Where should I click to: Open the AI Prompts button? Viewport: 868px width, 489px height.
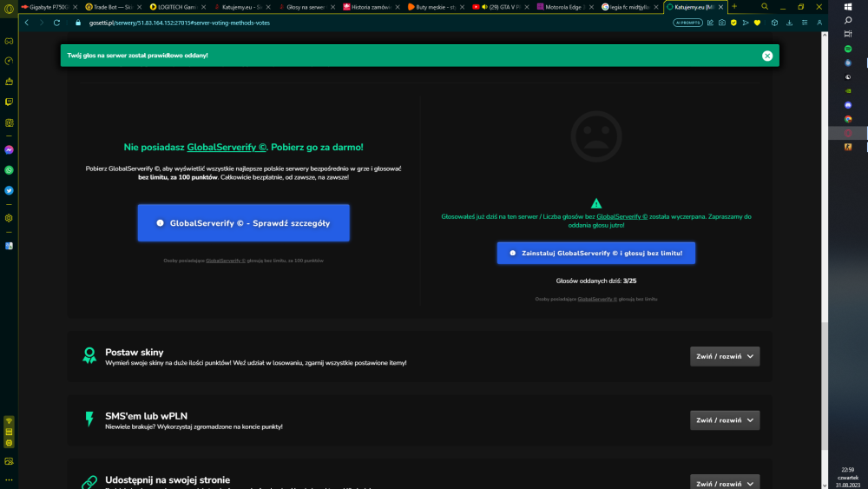tap(687, 23)
